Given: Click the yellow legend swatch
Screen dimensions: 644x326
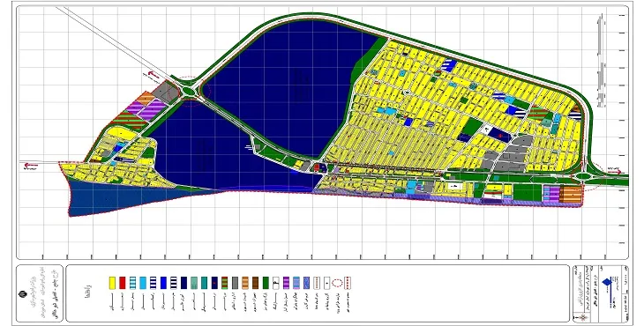Looking at the screenshot, I should (x=113, y=283).
